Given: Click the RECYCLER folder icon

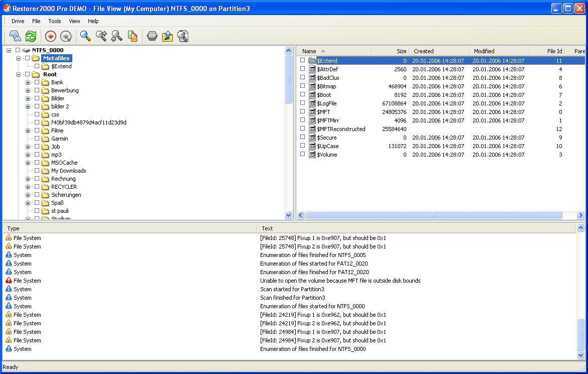Looking at the screenshot, I should click(x=45, y=187).
